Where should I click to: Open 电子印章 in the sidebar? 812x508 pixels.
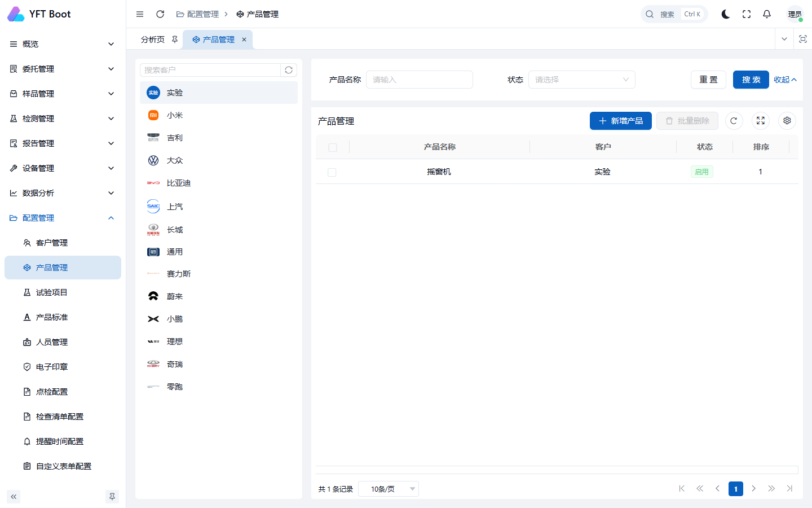(63, 367)
